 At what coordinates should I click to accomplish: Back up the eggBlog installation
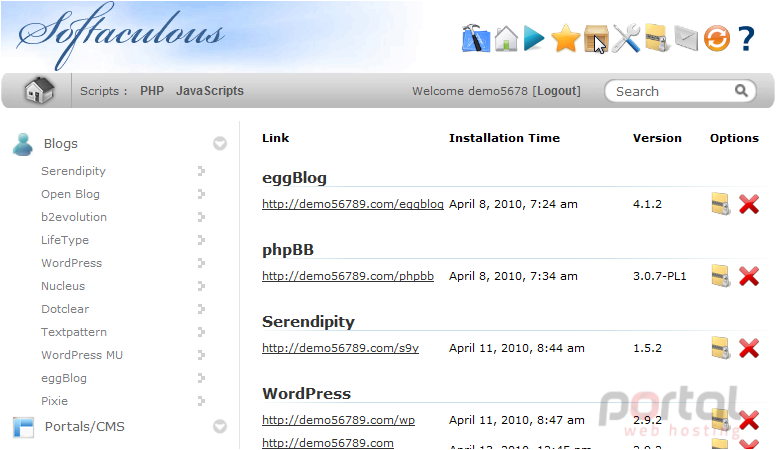721,203
